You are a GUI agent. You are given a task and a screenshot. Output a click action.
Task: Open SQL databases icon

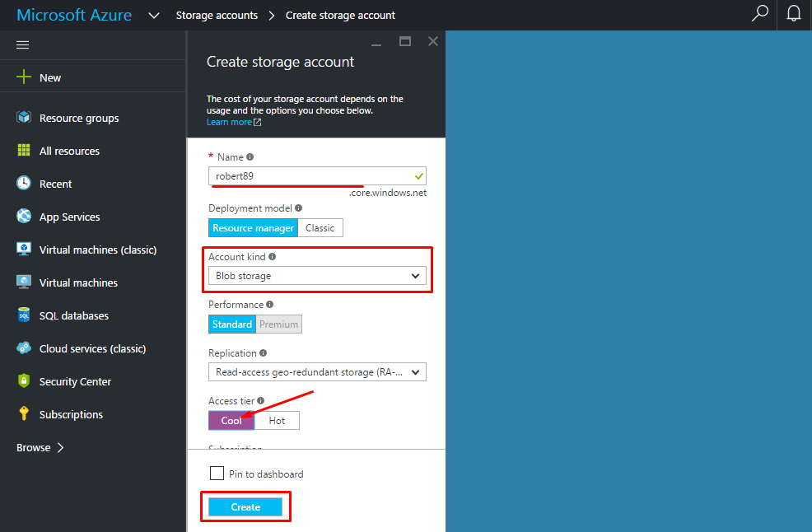tap(24, 315)
